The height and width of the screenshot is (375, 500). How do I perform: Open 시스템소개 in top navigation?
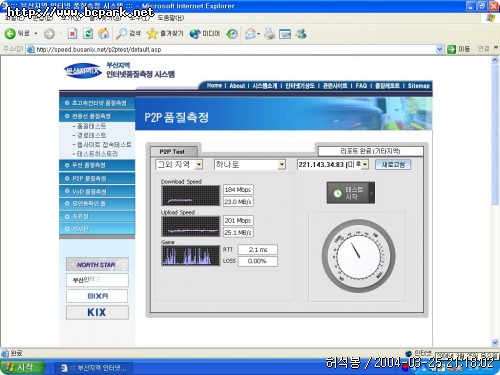point(265,86)
